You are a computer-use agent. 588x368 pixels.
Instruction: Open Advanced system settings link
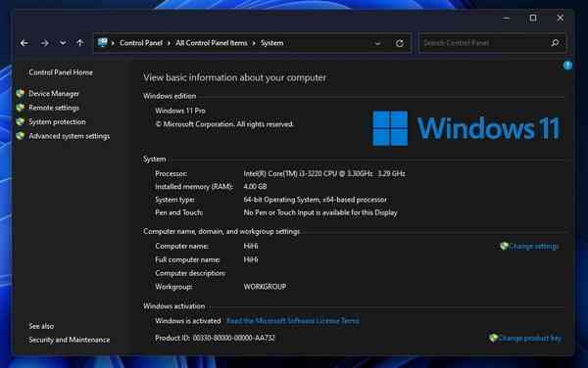[x=69, y=136]
